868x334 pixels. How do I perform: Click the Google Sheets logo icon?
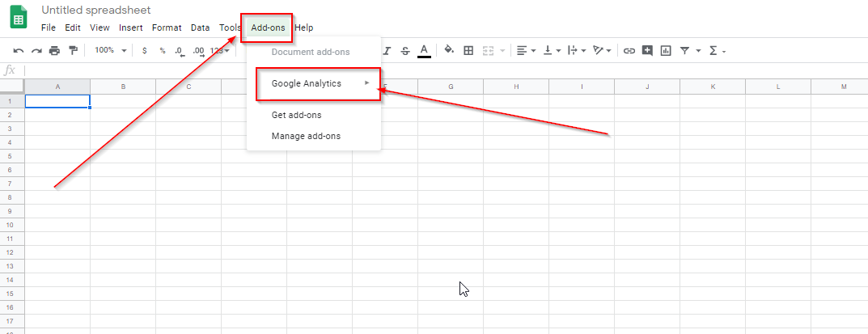19,17
